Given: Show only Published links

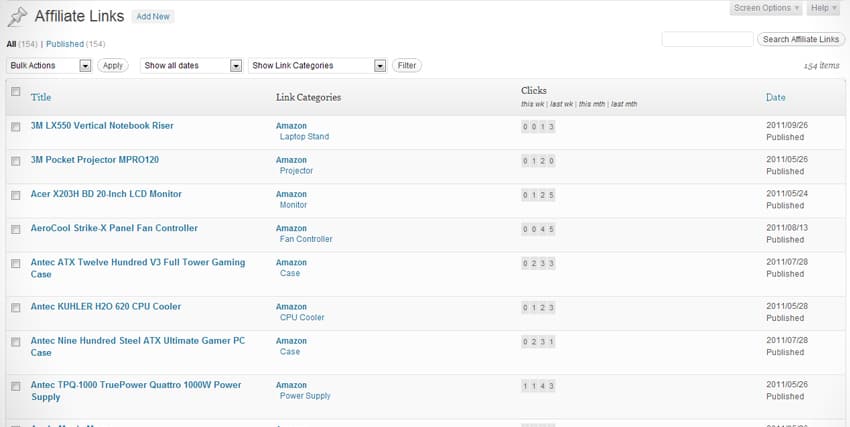Looking at the screenshot, I should (65, 44).
